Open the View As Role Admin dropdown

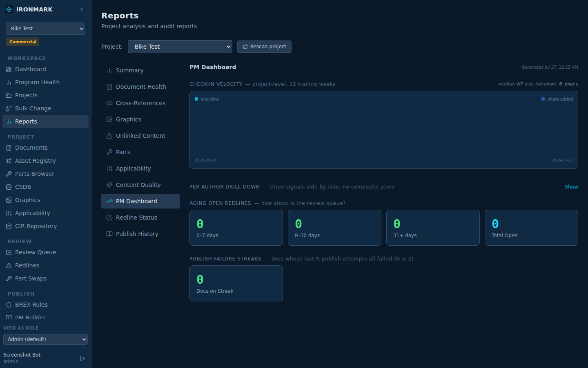(45, 339)
